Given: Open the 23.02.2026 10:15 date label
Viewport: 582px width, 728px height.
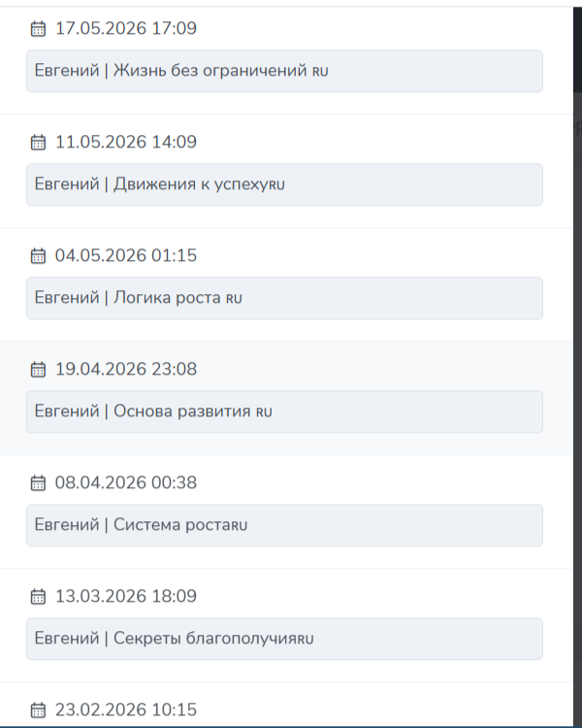Looking at the screenshot, I should [x=126, y=710].
